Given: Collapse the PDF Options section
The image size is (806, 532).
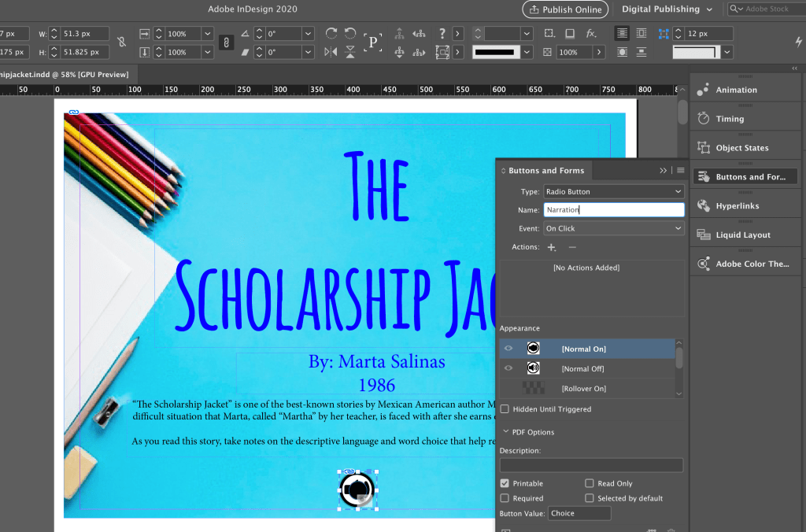Looking at the screenshot, I should [x=507, y=432].
